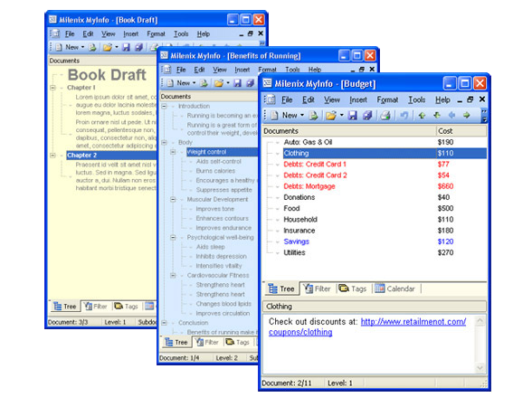Click Print icon in Budget toolbar
The image size is (532, 407).
point(385,116)
